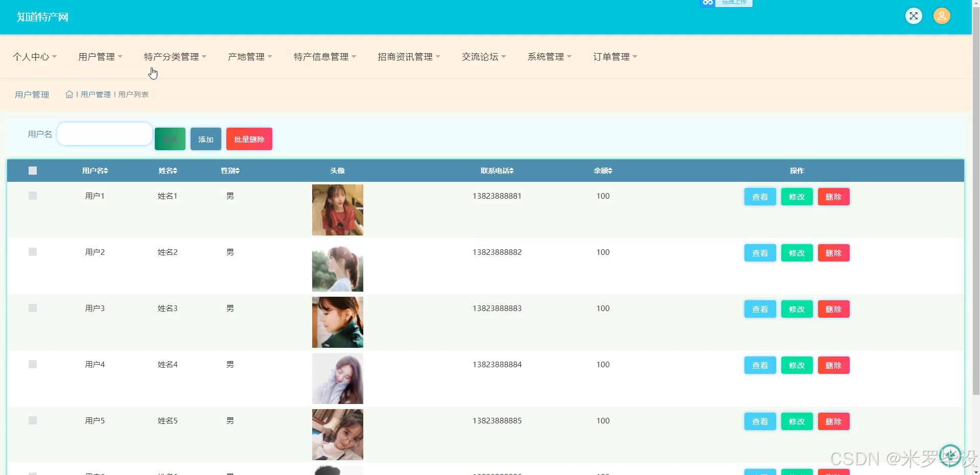
Task: Click 修改 for 用户3
Action: point(797,309)
